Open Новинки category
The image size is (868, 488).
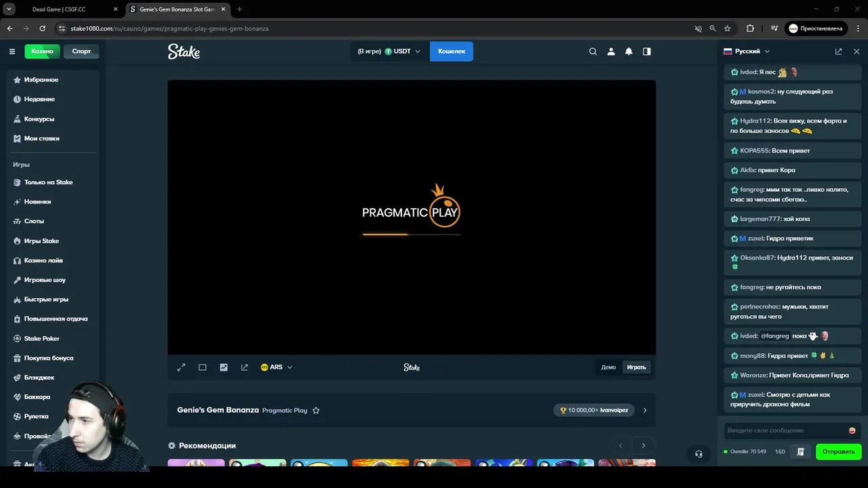tap(53, 202)
